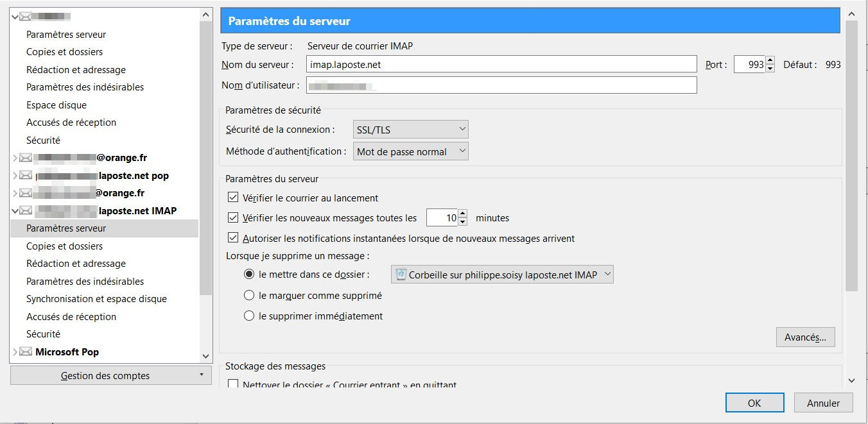Open 'Copies et dossiers' under laposte.net IMAP

[x=64, y=246]
